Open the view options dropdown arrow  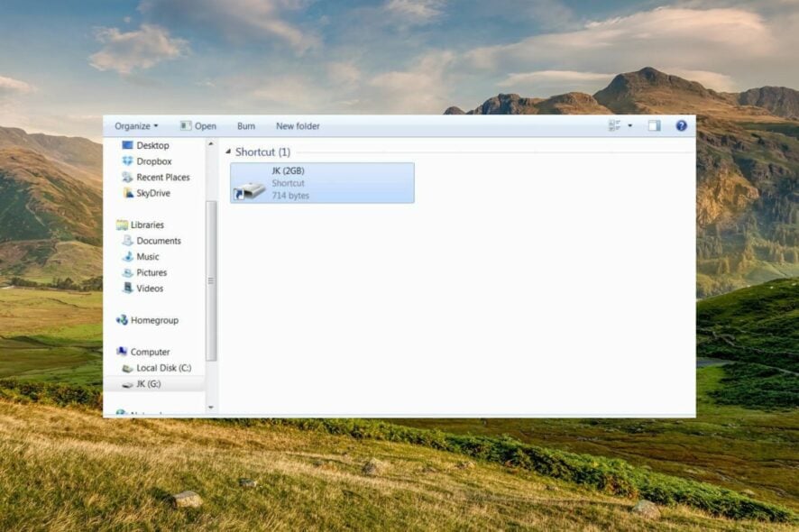click(629, 125)
